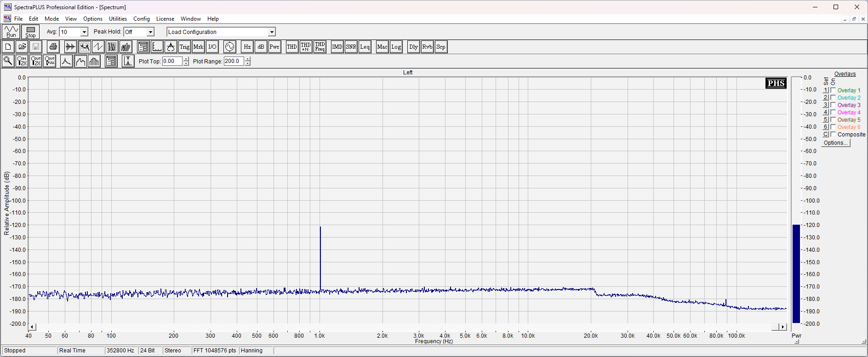This screenshot has width=868, height=357.
Task: Enable the Overlay 2 checkbox
Action: tap(833, 97)
